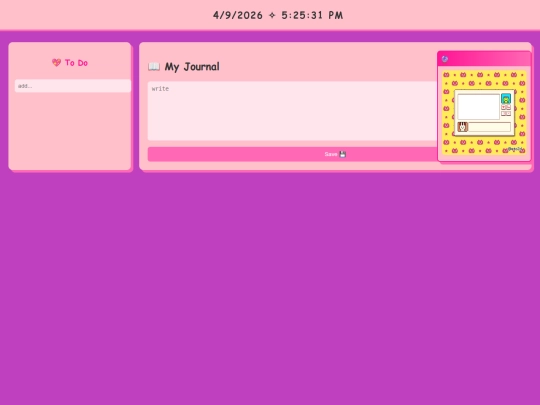Click the date and time display at the top
The height and width of the screenshot is (405, 540).
coord(278,15)
